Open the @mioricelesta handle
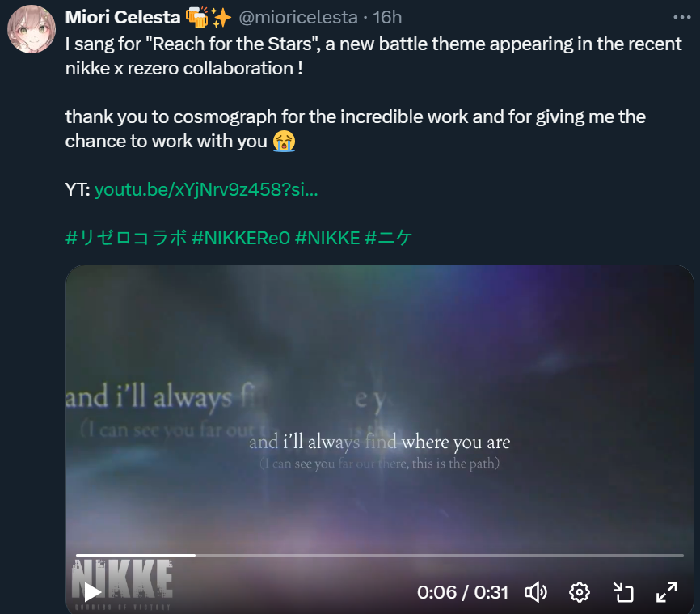This screenshot has height=614, width=700. pos(298,18)
